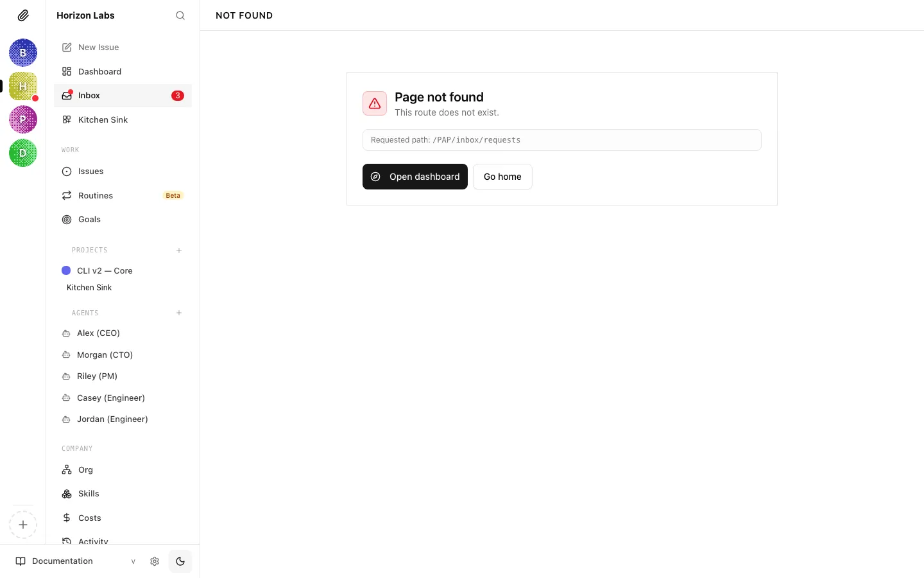The width and height of the screenshot is (924, 578).
Task: Open settings gear icon
Action: coord(155,561)
